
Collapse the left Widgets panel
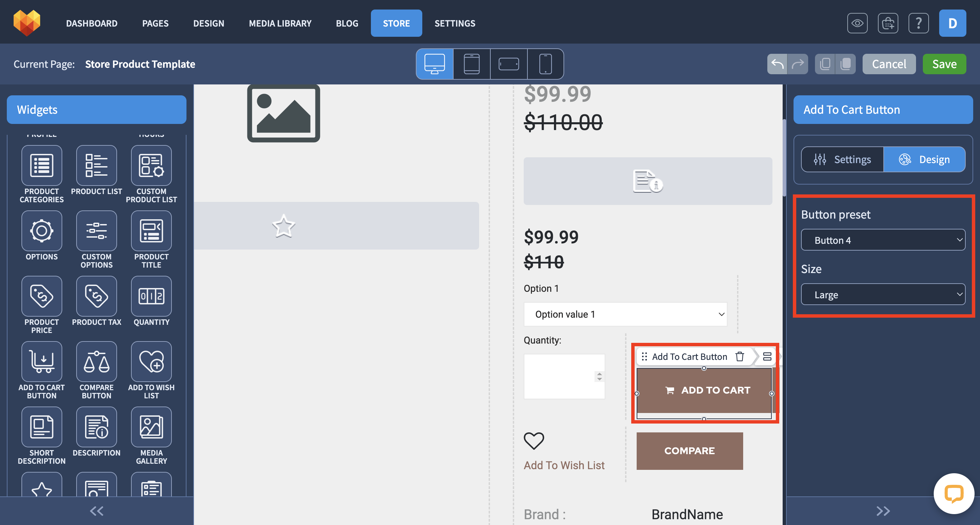[x=97, y=511]
